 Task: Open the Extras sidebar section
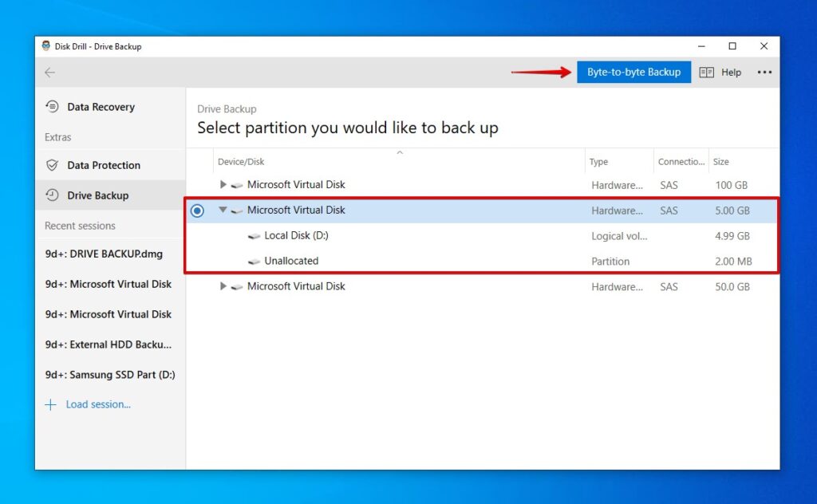tap(57, 137)
